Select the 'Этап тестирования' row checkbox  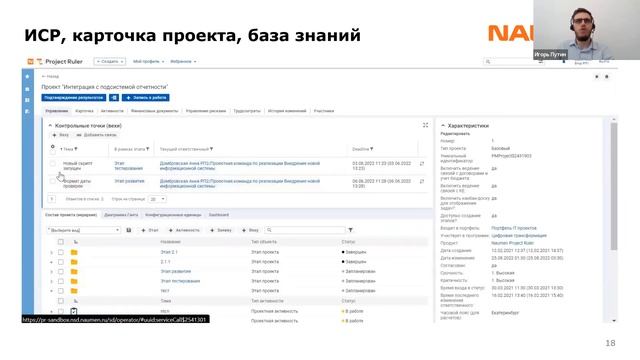61,281
